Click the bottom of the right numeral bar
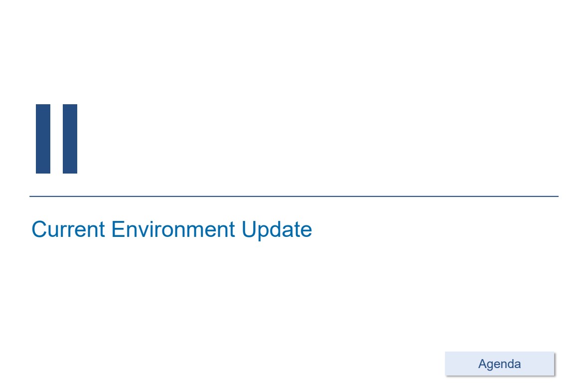This screenshot has width=588, height=392. point(70,171)
